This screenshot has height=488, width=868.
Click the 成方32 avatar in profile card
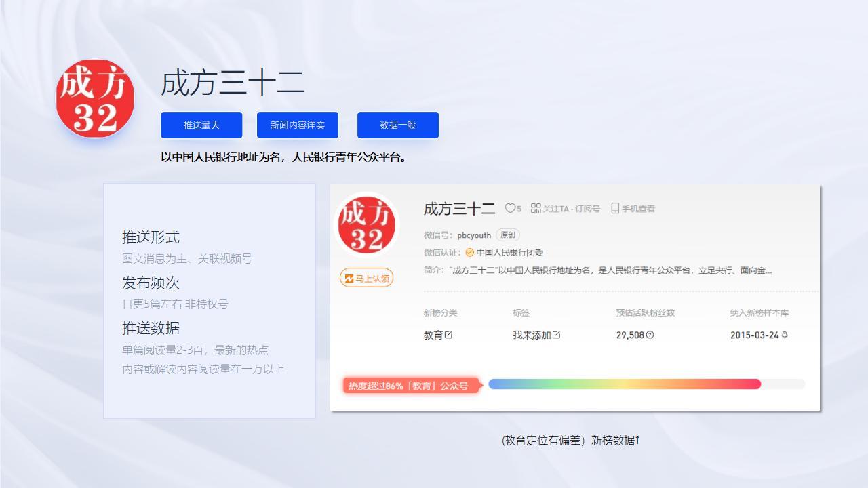pyautogui.click(x=368, y=226)
